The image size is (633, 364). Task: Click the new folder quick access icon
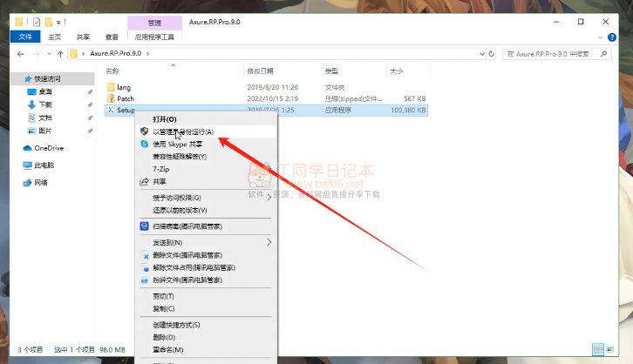pos(49,22)
